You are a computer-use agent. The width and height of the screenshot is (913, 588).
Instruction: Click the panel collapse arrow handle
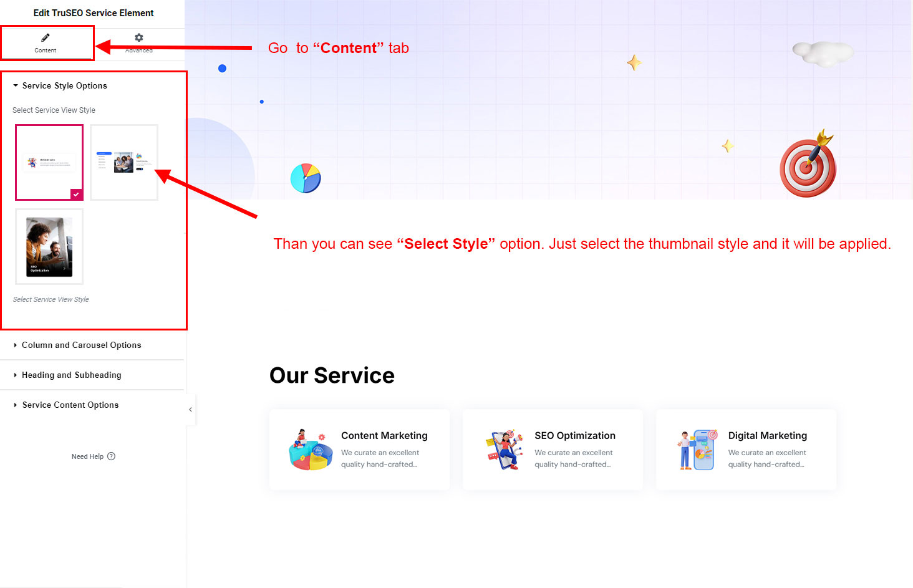coord(190,410)
